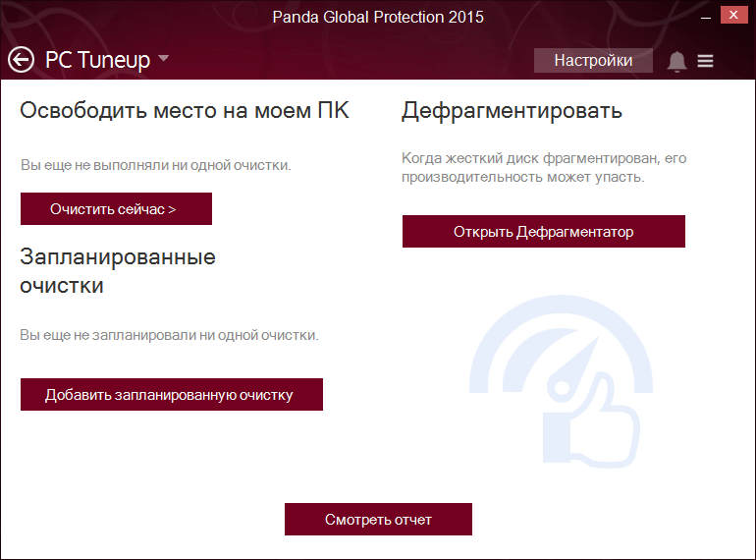Click Добавить запланированную очистку button
The width and height of the screenshot is (756, 560).
point(172,395)
